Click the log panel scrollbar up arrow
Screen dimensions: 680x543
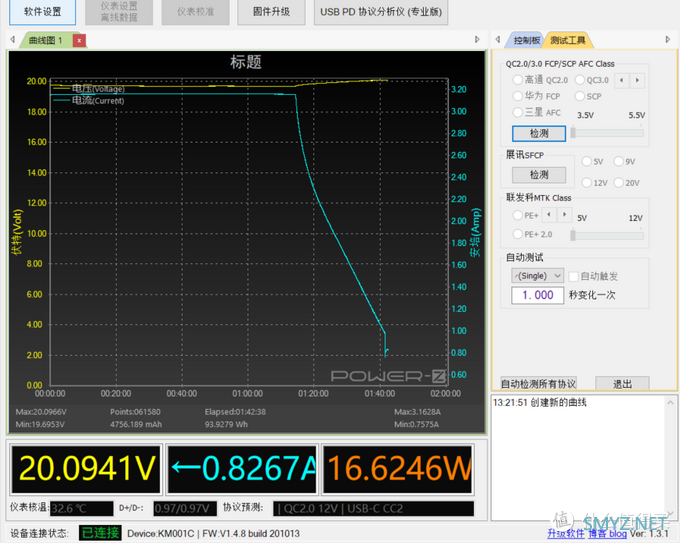tap(670, 402)
